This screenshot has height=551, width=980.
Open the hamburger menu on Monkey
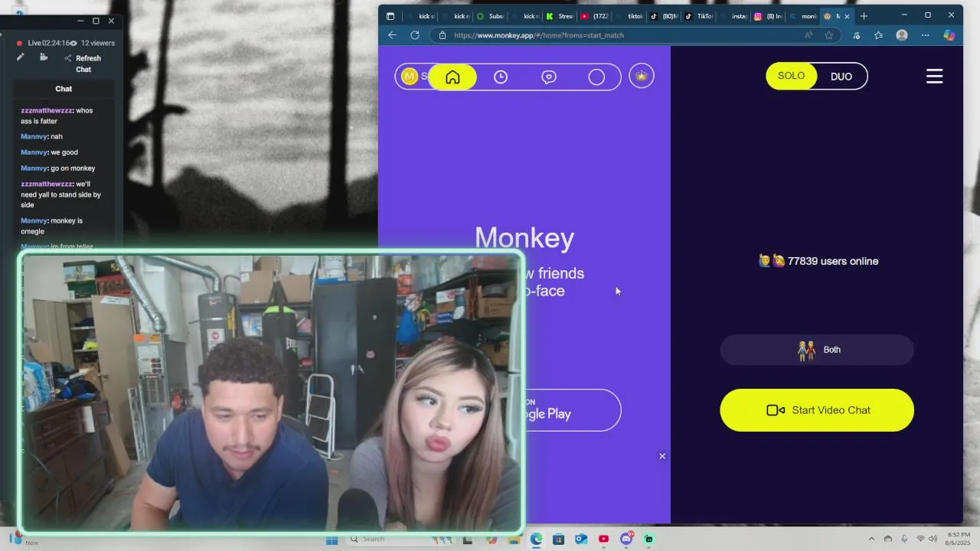click(x=934, y=76)
